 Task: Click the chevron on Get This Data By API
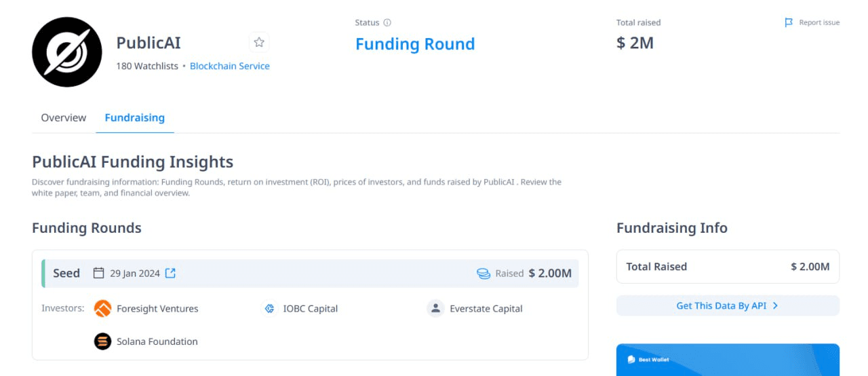click(775, 305)
